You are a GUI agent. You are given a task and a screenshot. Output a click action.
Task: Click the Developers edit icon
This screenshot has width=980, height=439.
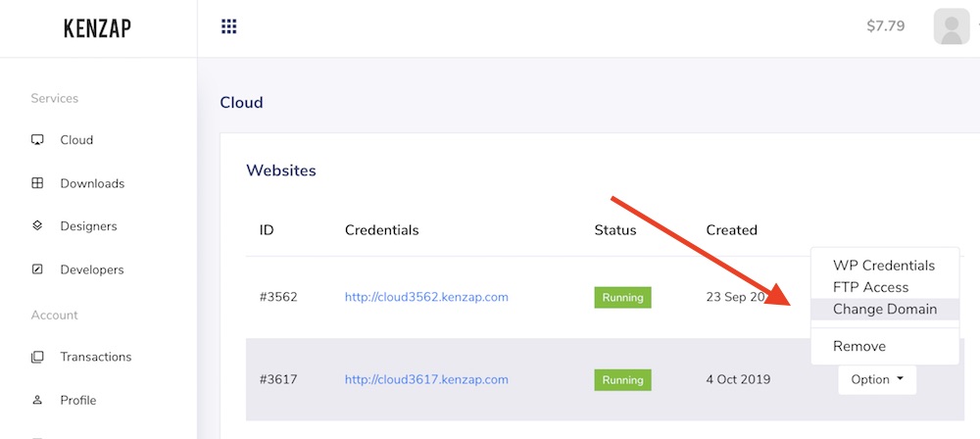point(37,269)
